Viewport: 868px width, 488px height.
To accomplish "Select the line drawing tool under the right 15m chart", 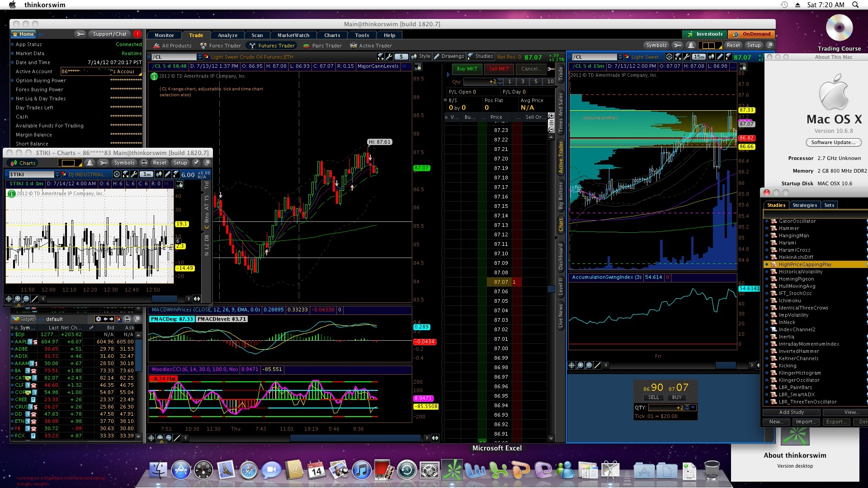I will pyautogui.click(x=598, y=365).
